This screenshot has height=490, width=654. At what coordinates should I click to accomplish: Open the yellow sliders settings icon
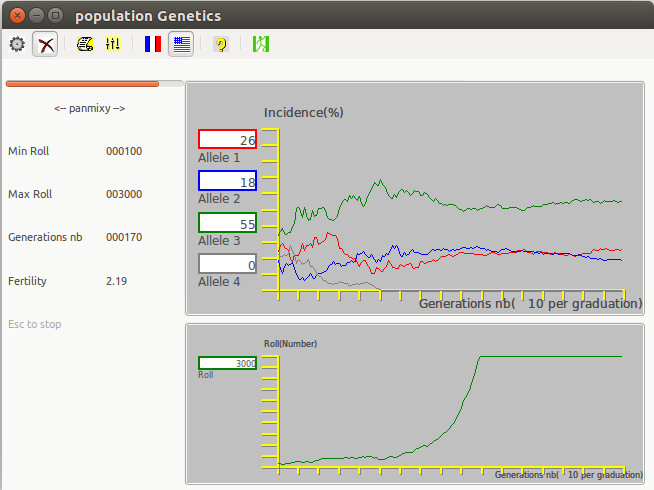click(x=113, y=44)
